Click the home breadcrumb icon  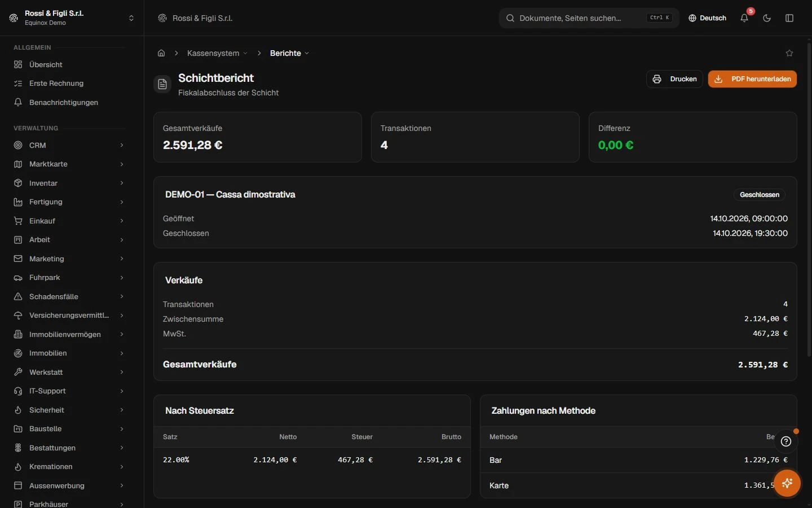point(161,53)
